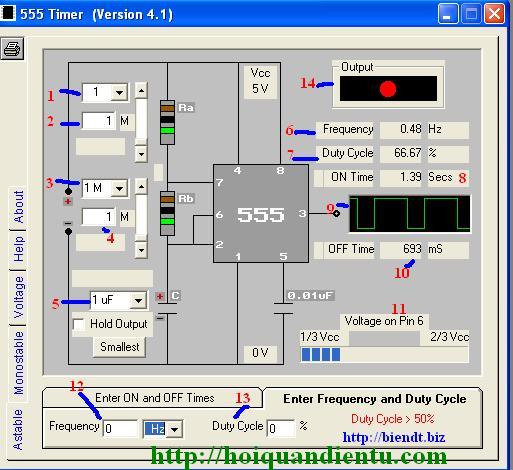Image resolution: width=513 pixels, height=470 pixels.
Task: Click the Ra value field showing 1 M
Action: (99, 121)
